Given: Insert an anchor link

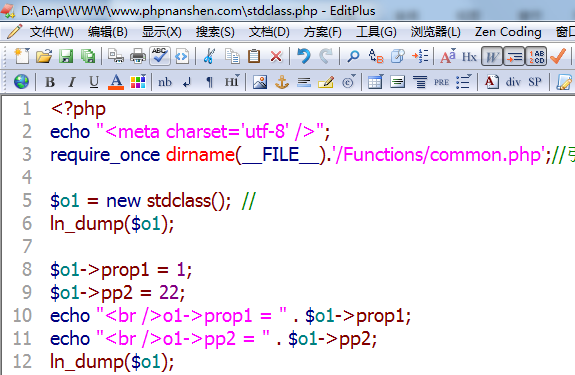Looking at the screenshot, I should tap(282, 82).
